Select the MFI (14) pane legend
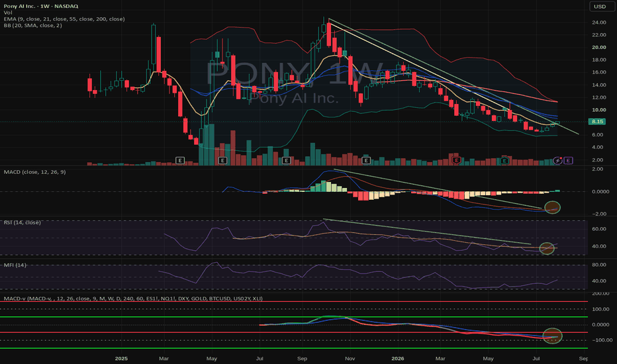 click(x=15, y=265)
